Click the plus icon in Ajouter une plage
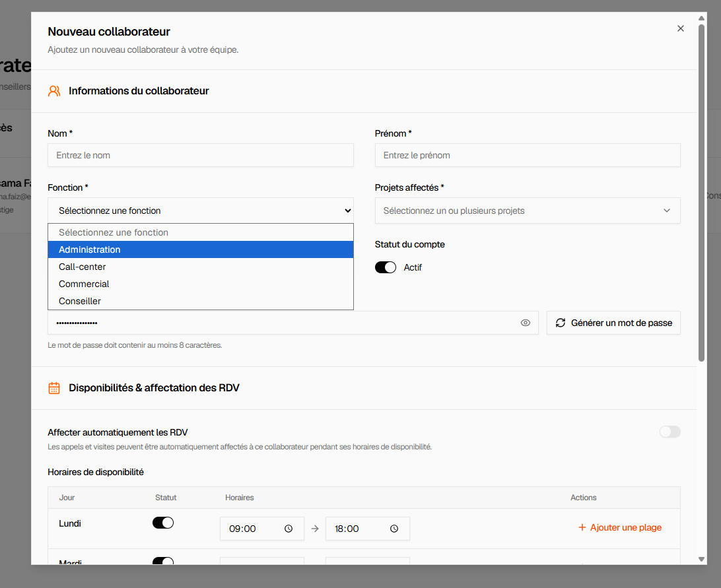 click(x=582, y=527)
